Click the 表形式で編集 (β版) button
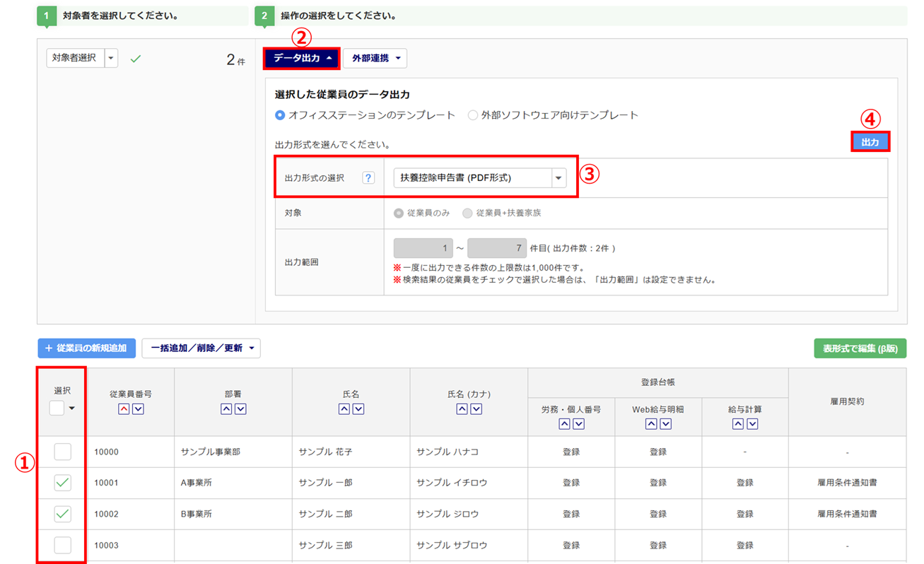 (860, 348)
